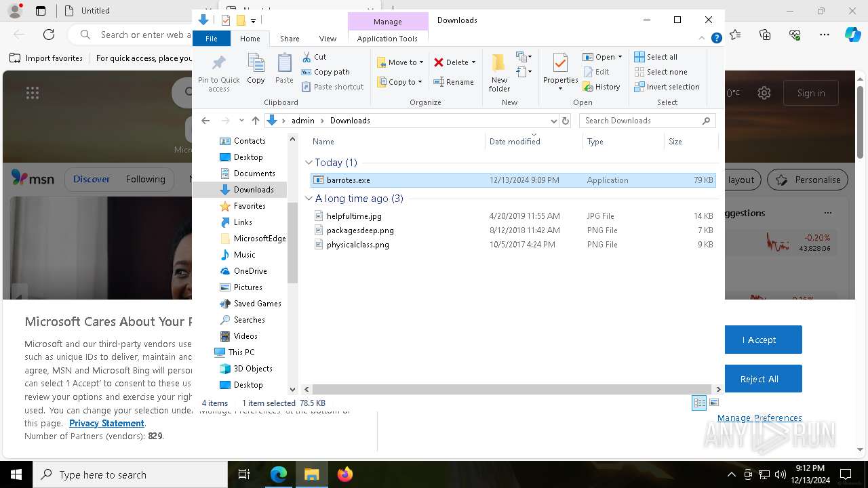
Task: Sort by Date modified column
Action: (515, 142)
